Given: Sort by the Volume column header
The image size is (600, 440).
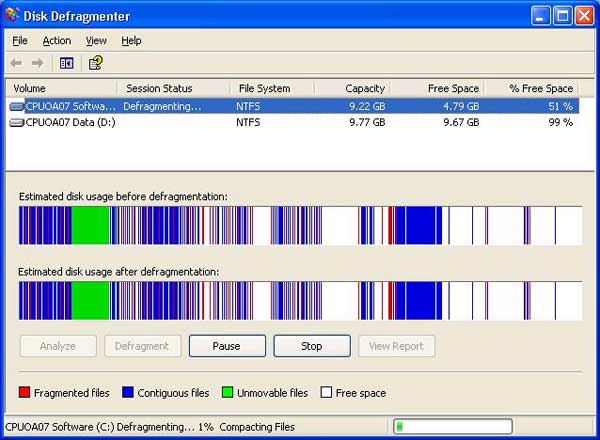Looking at the screenshot, I should pyautogui.click(x=61, y=88).
